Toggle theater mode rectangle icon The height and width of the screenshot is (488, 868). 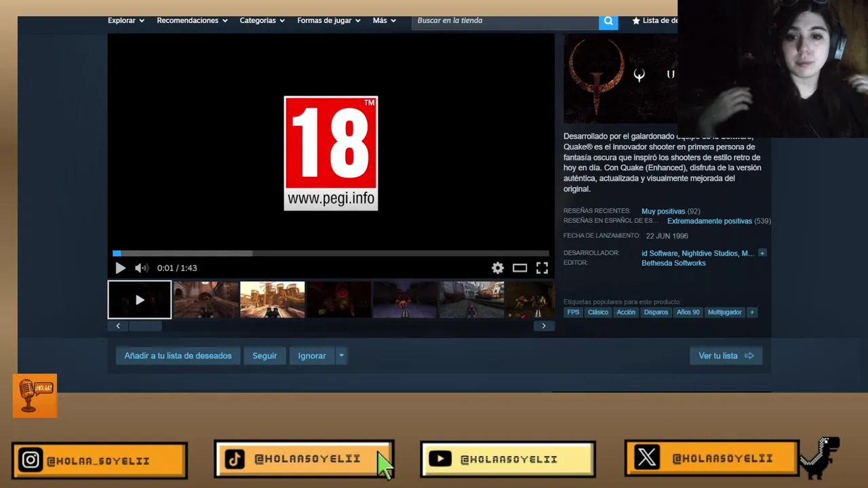pos(520,268)
